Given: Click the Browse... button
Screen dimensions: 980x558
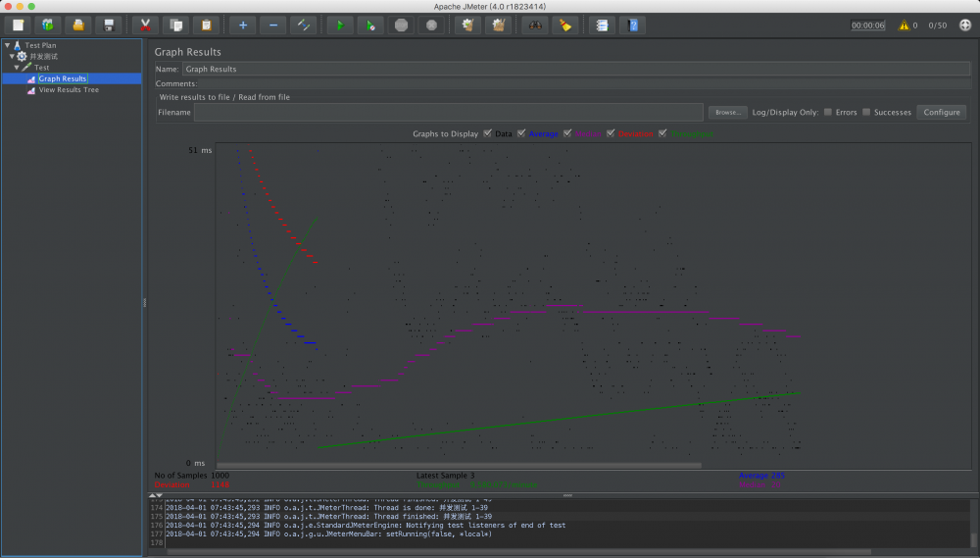Looking at the screenshot, I should [727, 113].
